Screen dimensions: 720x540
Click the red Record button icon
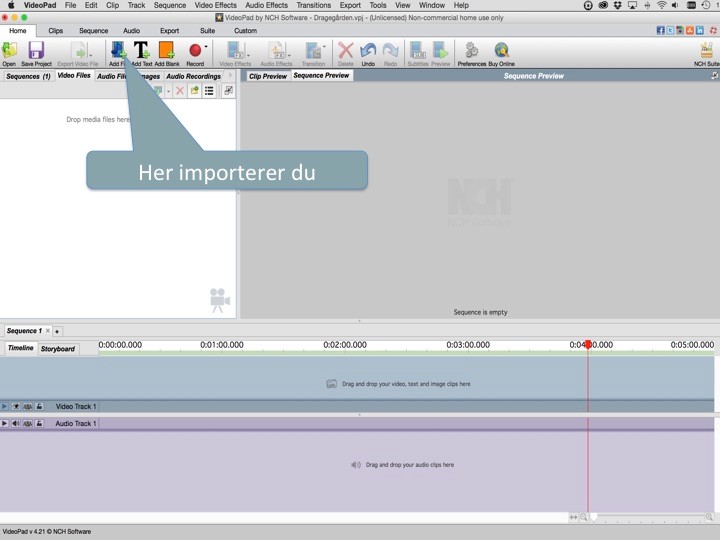coord(195,50)
